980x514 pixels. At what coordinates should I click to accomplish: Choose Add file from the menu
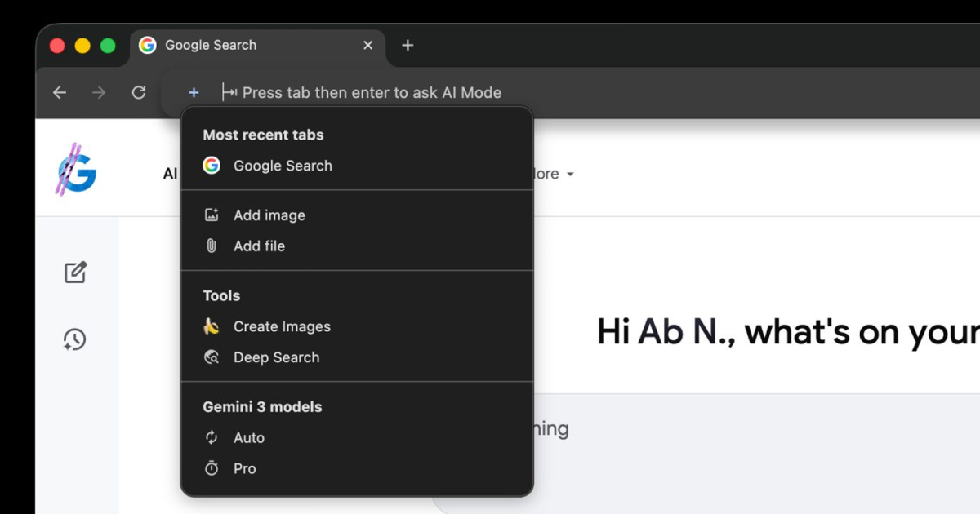pyautogui.click(x=259, y=246)
